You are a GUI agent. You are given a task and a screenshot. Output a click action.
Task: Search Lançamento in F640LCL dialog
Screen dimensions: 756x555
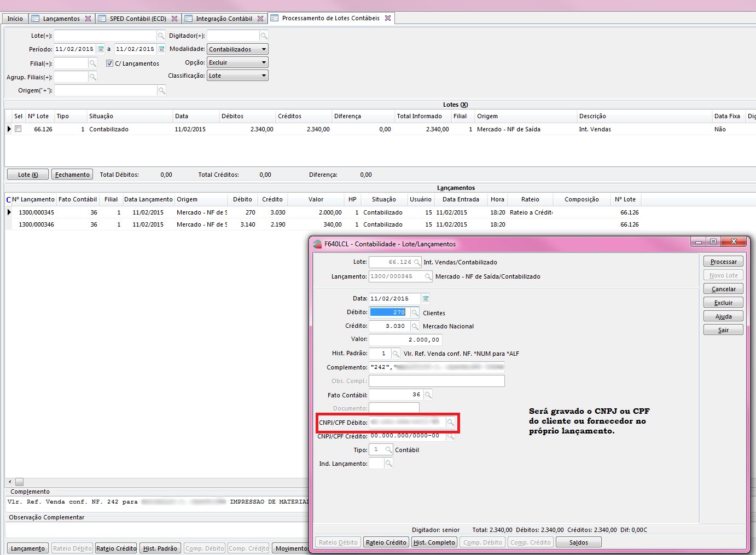click(x=428, y=276)
